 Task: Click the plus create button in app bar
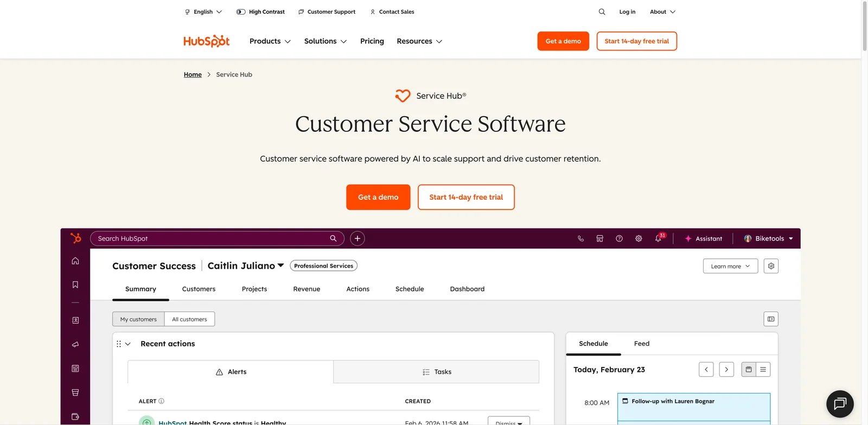coord(357,238)
